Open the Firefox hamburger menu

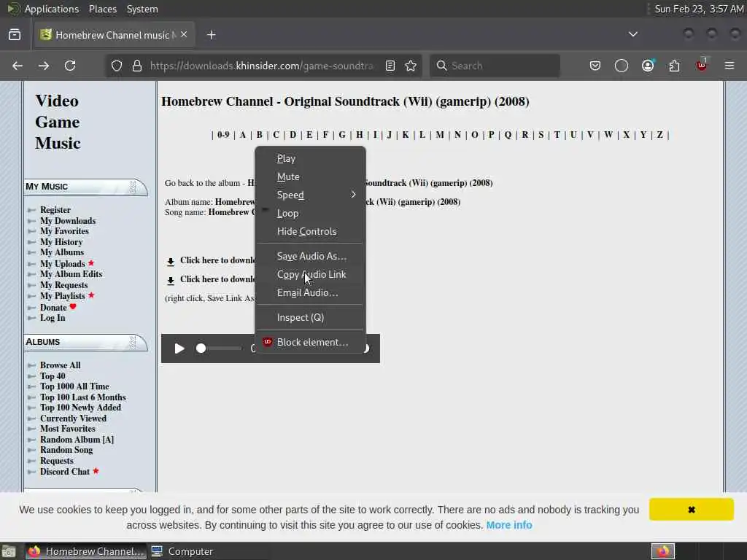click(729, 66)
